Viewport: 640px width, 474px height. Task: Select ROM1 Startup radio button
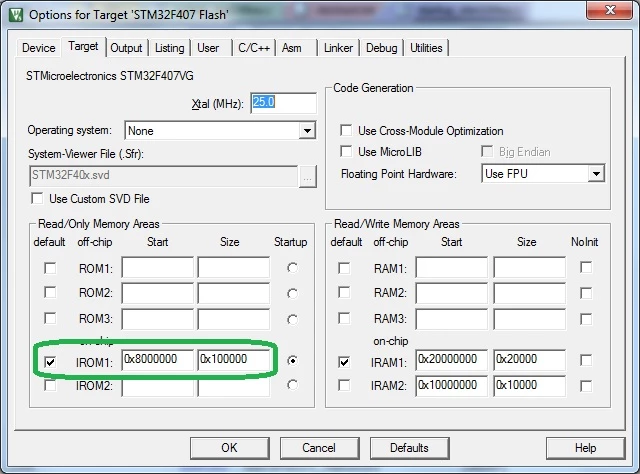click(292, 268)
